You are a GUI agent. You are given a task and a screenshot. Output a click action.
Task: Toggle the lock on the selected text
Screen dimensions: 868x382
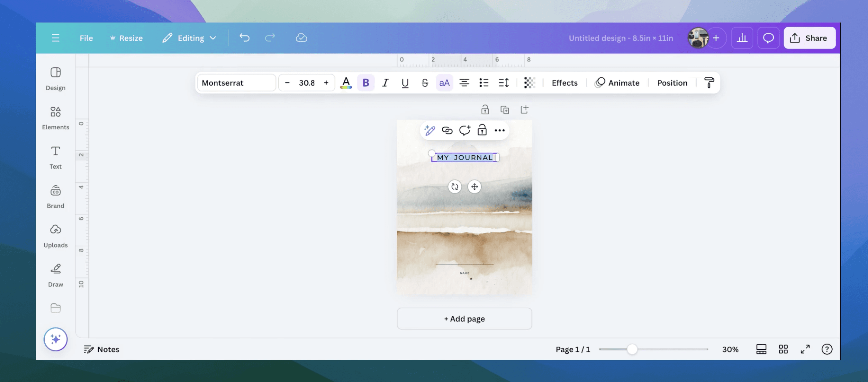point(482,131)
